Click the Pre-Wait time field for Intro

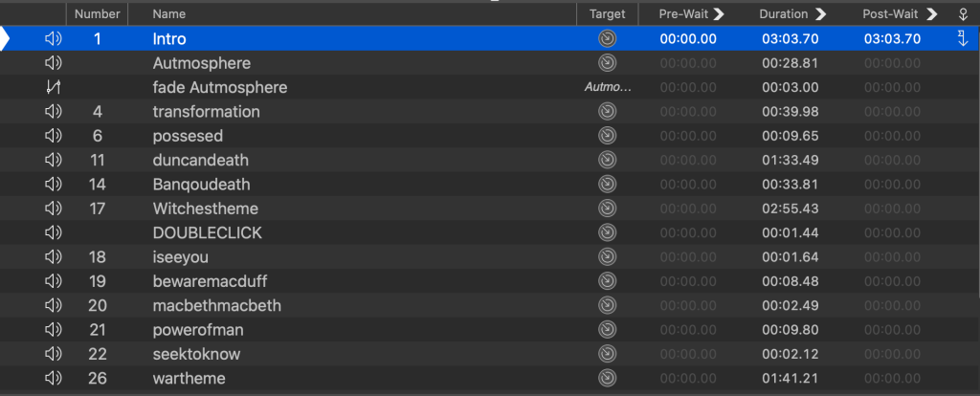688,39
